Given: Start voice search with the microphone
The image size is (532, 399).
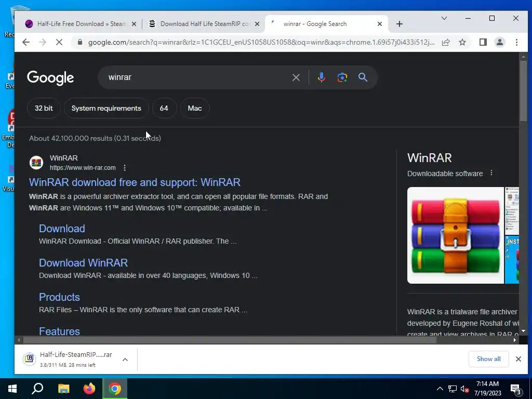Looking at the screenshot, I should pyautogui.click(x=321, y=77).
